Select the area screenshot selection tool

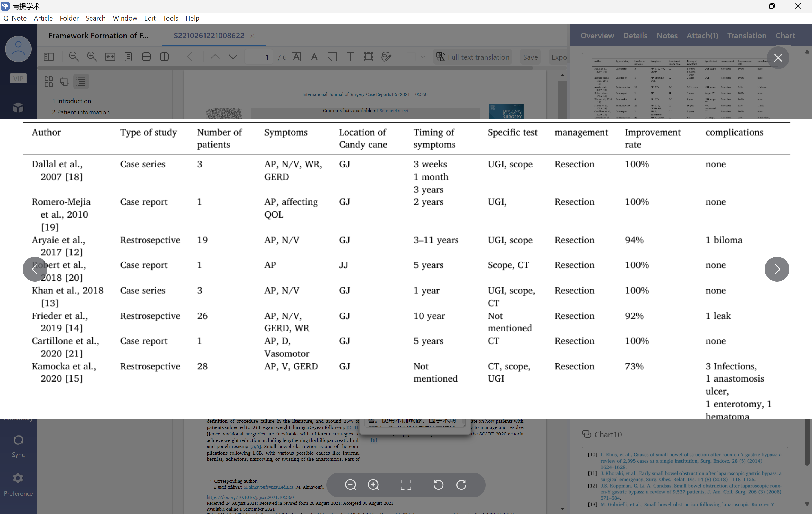tap(369, 57)
